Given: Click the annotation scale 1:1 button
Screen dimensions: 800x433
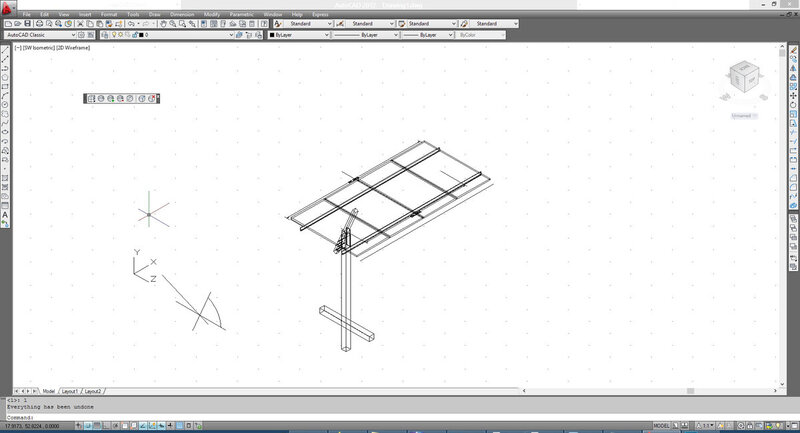Looking at the screenshot, I should coord(707,426).
